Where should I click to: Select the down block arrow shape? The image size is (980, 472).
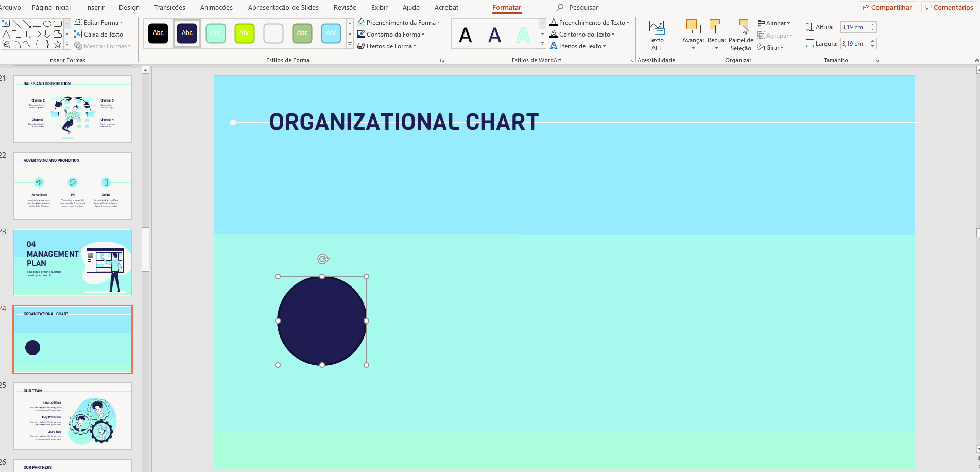click(47, 34)
